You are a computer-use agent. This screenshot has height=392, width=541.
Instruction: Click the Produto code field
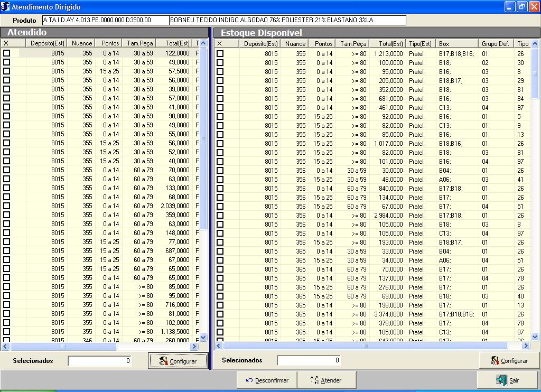pyautogui.click(x=105, y=20)
